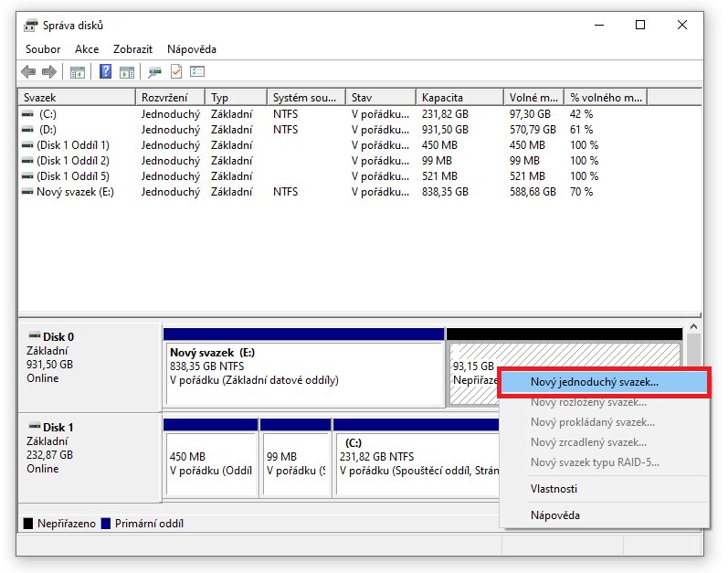
Task: Open the blue Help question mark icon
Action: pos(106,71)
